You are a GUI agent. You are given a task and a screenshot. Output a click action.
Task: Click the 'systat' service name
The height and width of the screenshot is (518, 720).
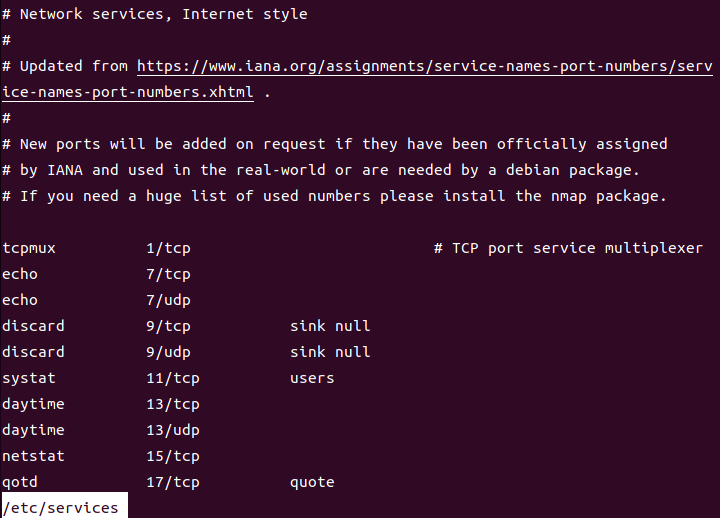pos(28,378)
